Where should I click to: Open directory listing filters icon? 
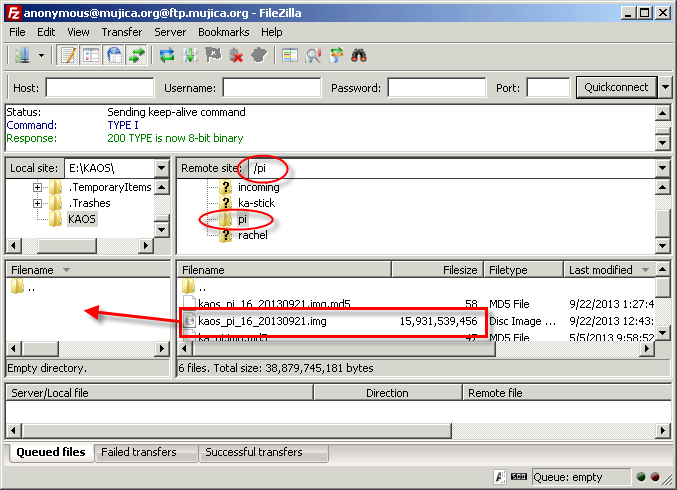tap(290, 56)
